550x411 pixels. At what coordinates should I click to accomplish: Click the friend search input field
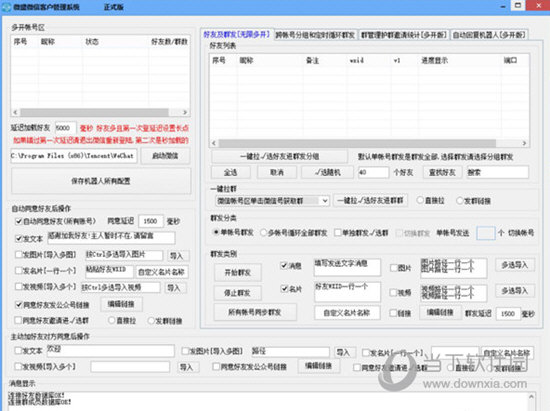(497, 172)
